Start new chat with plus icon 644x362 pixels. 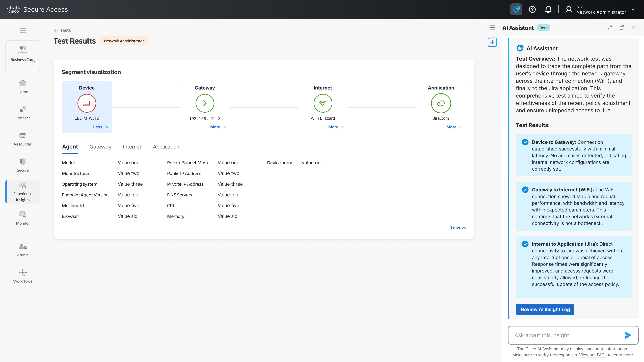492,42
